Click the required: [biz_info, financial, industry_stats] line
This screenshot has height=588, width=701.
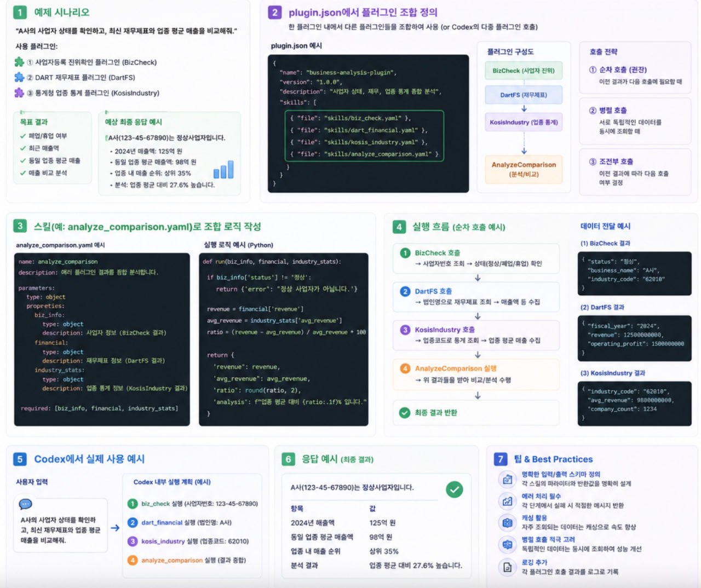(x=99, y=408)
